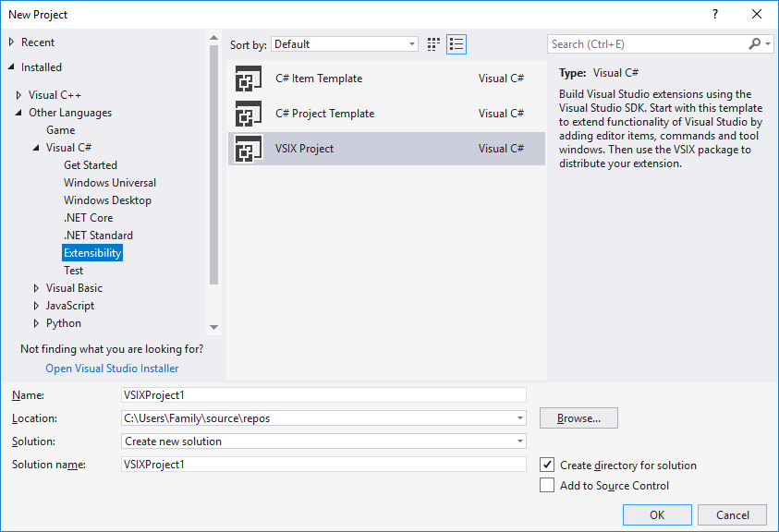Open the Location path dropdown

(x=519, y=418)
